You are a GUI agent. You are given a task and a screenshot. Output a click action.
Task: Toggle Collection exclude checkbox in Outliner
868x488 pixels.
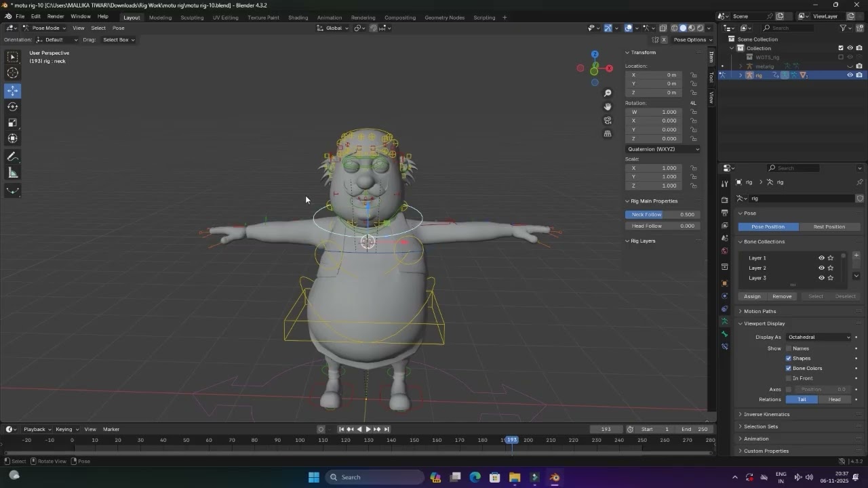pos(841,48)
